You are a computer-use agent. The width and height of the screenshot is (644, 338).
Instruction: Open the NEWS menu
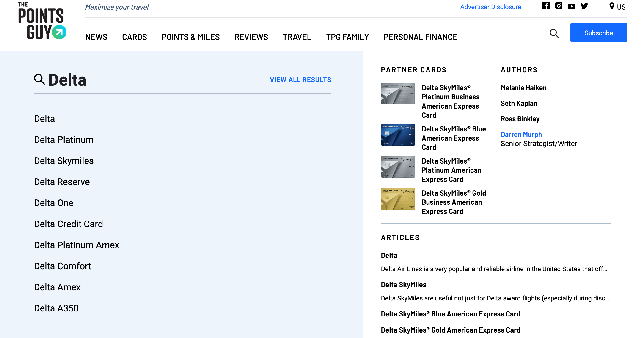96,37
